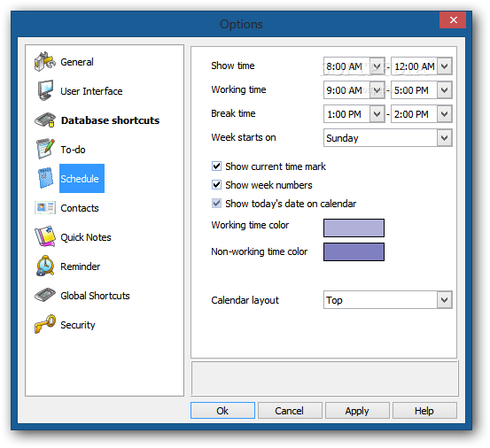The height and width of the screenshot is (448, 490).
Task: Click the Schedule calendar icon
Action: [45, 178]
